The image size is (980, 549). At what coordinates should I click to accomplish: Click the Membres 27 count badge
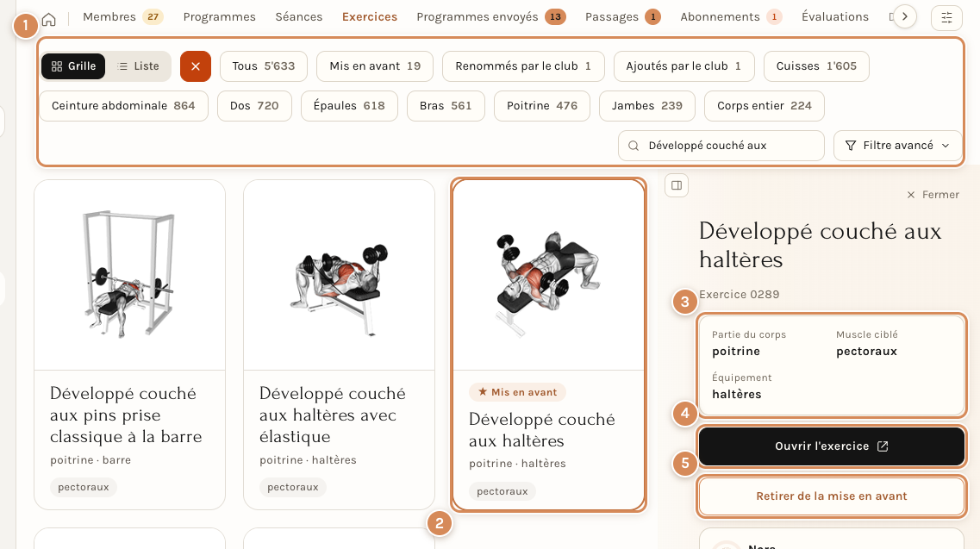[x=153, y=17]
